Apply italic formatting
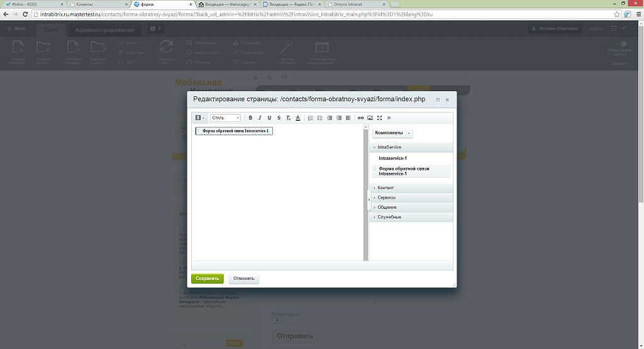Screen dimensions: 644x349 260,118
